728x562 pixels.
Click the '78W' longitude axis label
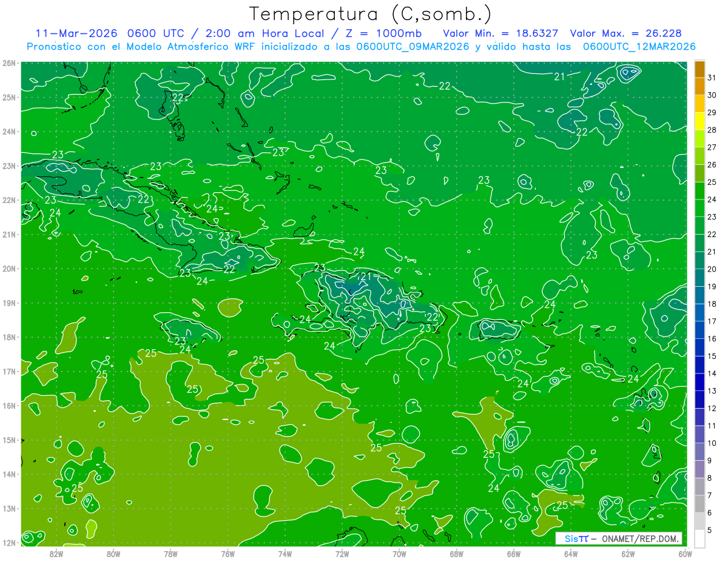coord(170,554)
